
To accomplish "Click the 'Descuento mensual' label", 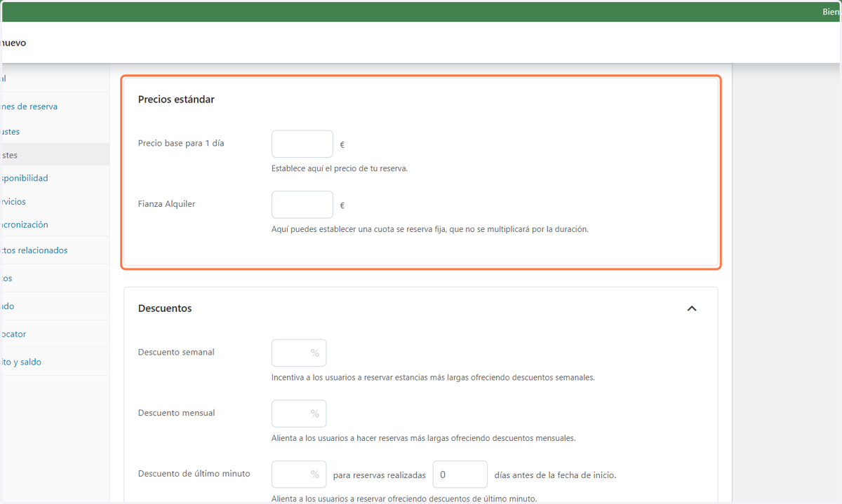I will (x=176, y=413).
